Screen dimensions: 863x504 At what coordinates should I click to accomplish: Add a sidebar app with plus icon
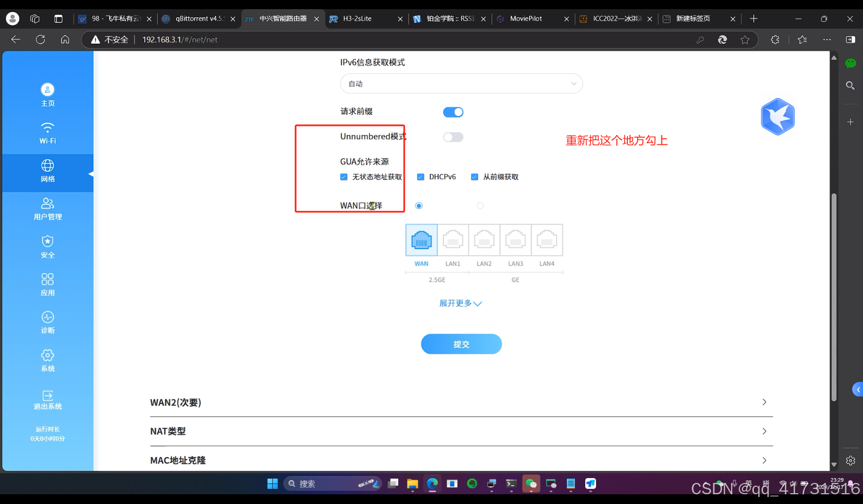click(x=851, y=122)
